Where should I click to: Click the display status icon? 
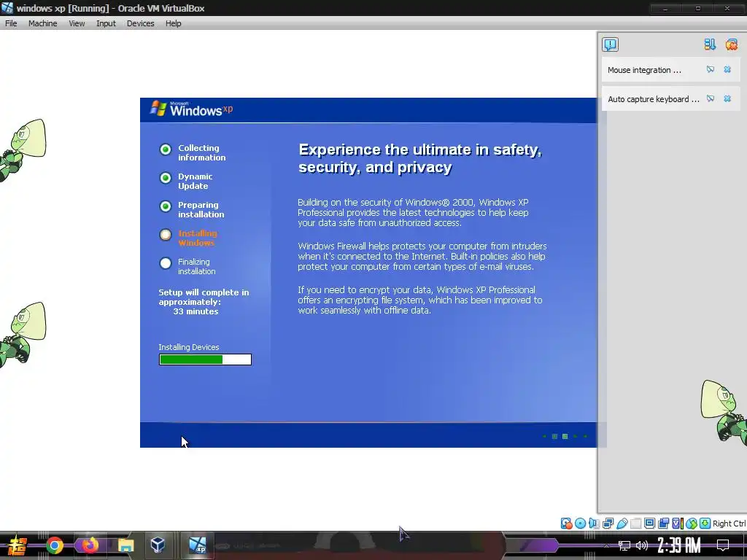click(649, 524)
